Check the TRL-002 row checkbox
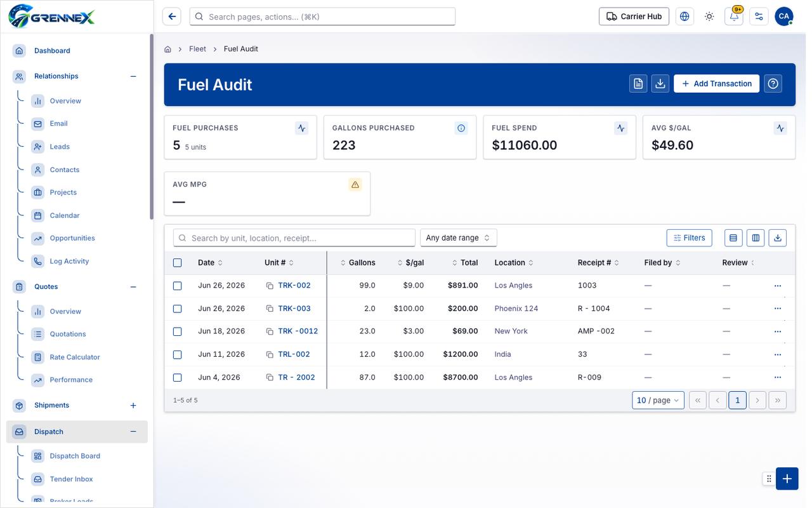This screenshot has width=812, height=508. pos(178,354)
